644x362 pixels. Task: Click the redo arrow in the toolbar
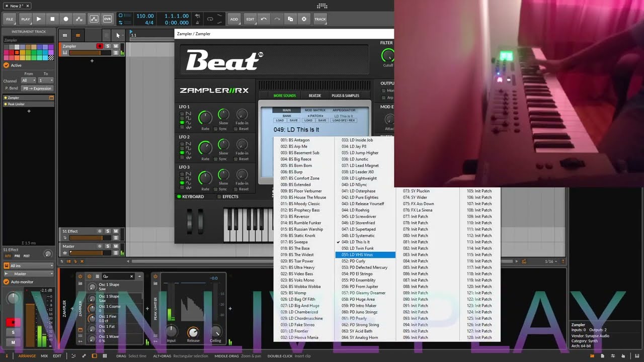tap(277, 19)
